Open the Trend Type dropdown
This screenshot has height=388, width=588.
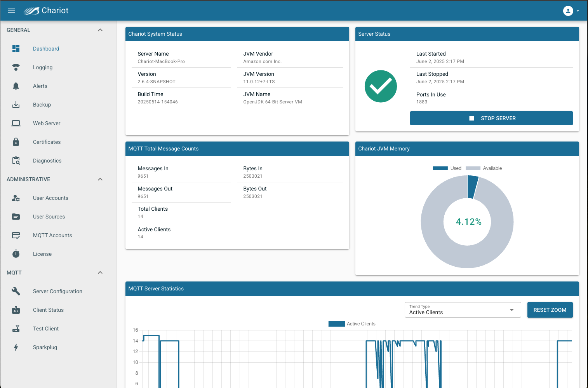pos(463,310)
